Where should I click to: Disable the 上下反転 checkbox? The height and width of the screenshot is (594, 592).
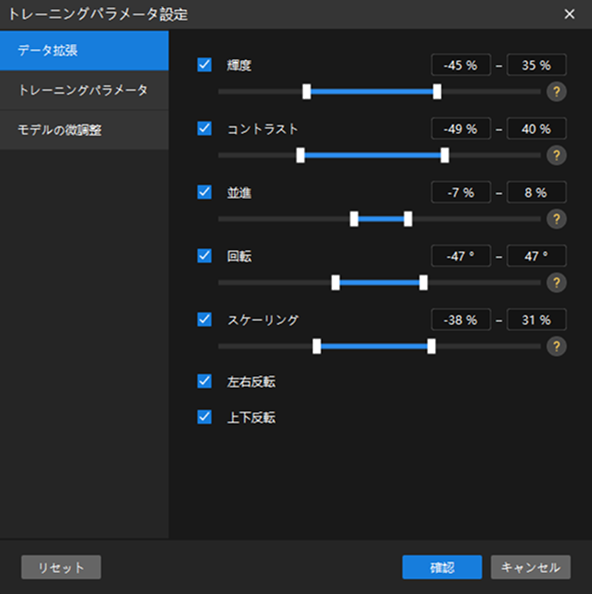point(205,417)
